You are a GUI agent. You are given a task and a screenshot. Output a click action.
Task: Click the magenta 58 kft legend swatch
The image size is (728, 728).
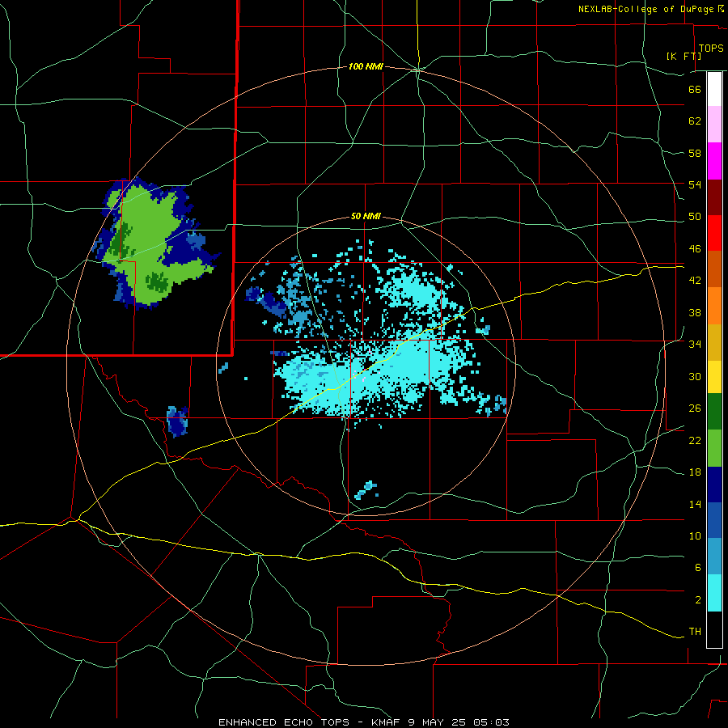point(714,161)
